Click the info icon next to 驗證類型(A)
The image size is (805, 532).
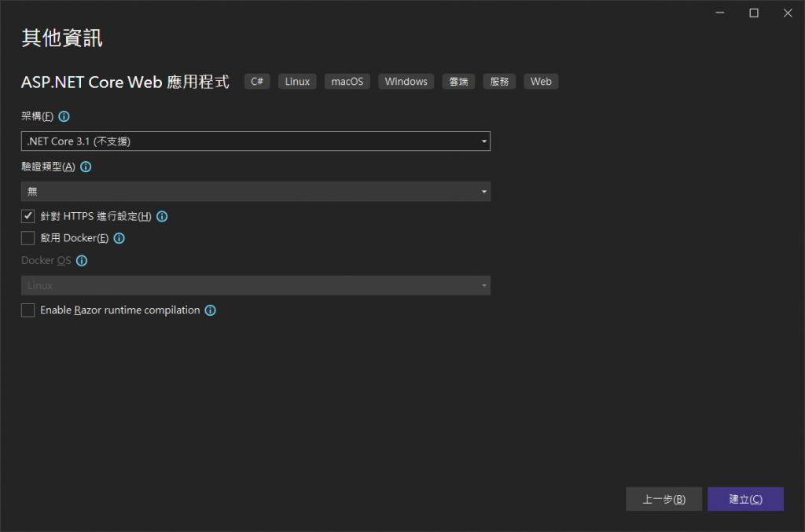point(86,167)
